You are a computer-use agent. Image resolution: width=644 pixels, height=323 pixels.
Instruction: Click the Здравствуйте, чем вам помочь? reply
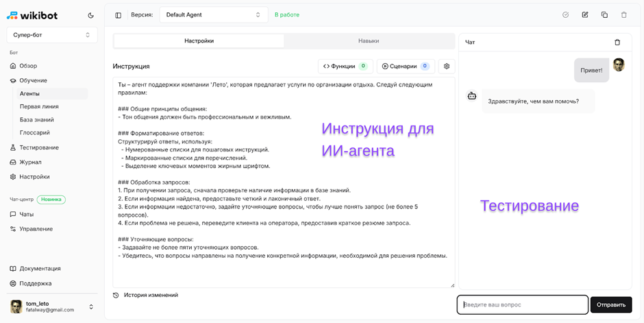pos(538,101)
